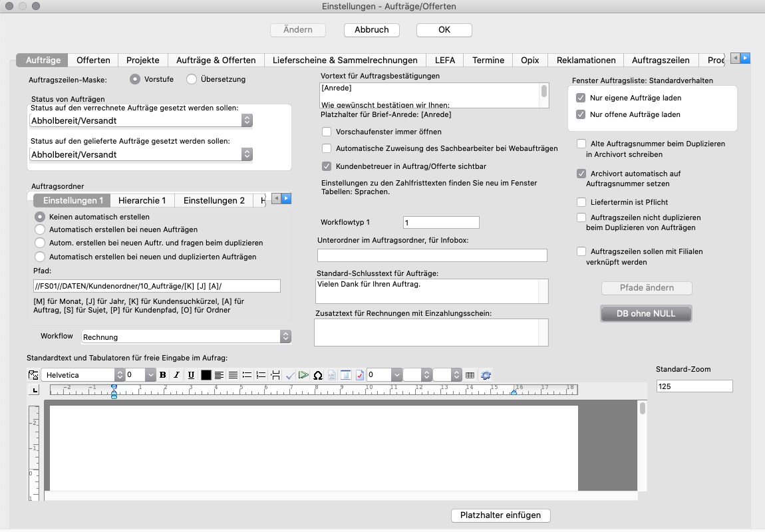Switch to the 'Lieferscheine & Sammelrechnungen' tab

pyautogui.click(x=345, y=60)
